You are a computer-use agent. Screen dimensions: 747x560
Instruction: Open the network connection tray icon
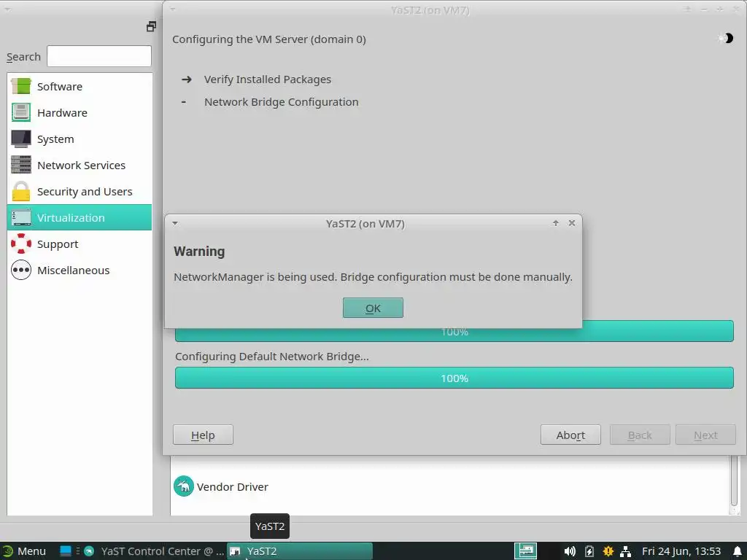(x=625, y=551)
